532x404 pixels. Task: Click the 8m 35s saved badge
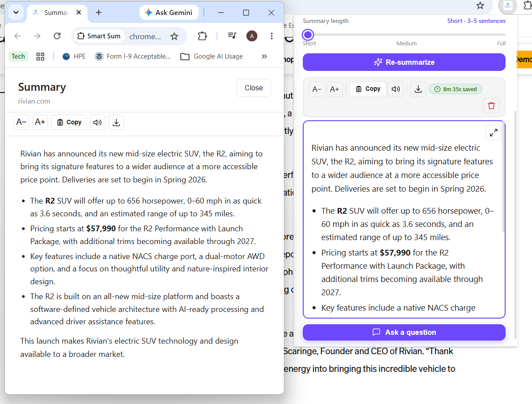(x=456, y=89)
